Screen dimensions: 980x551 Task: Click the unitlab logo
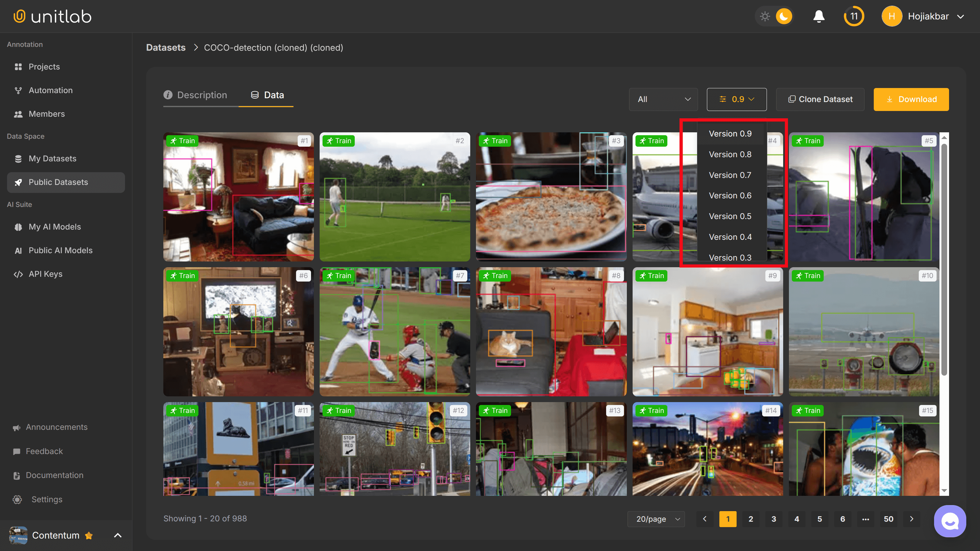point(52,16)
